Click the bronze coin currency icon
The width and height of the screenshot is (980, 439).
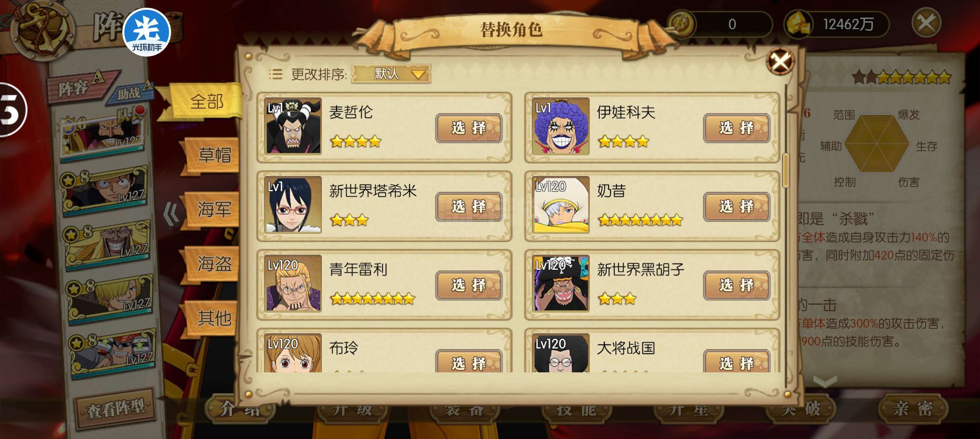click(x=682, y=24)
